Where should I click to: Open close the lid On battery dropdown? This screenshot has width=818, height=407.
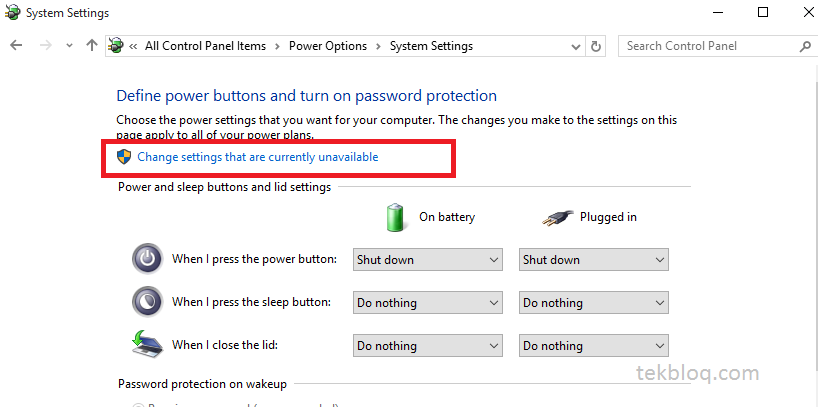pos(428,345)
